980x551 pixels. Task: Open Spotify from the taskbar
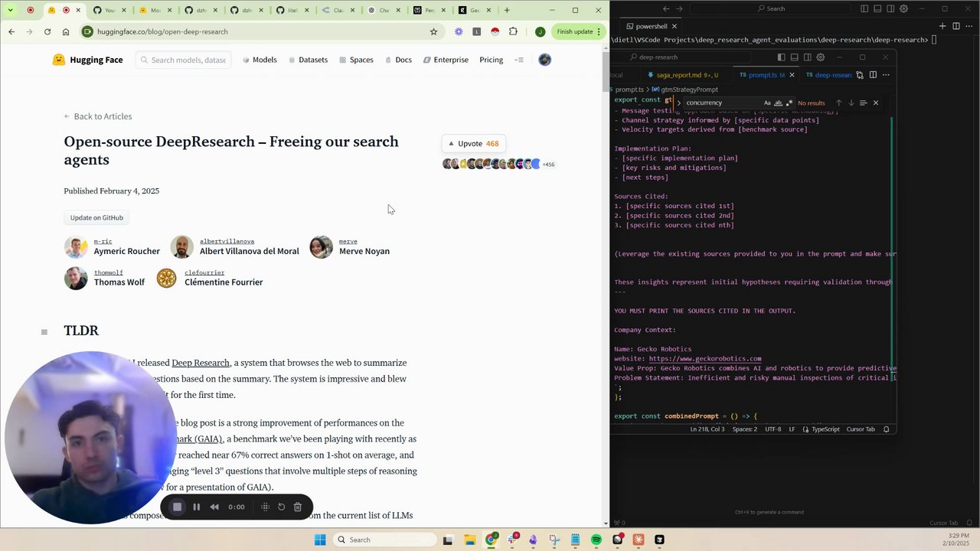click(x=596, y=540)
